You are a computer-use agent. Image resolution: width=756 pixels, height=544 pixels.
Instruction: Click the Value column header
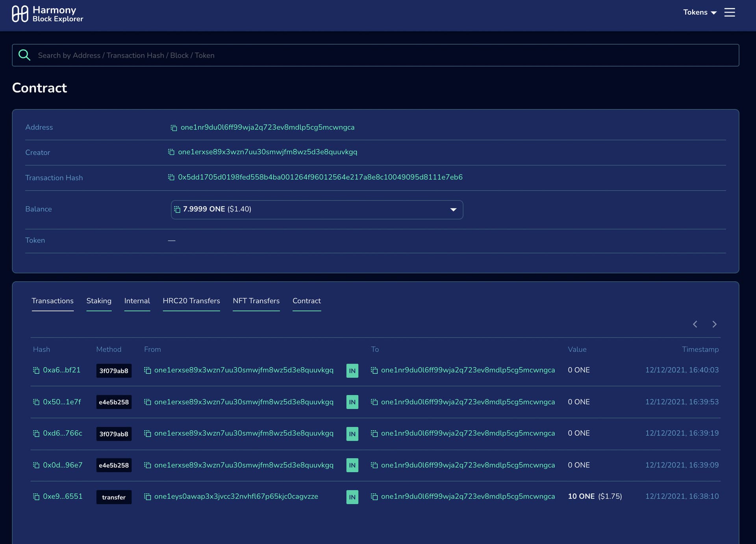577,349
